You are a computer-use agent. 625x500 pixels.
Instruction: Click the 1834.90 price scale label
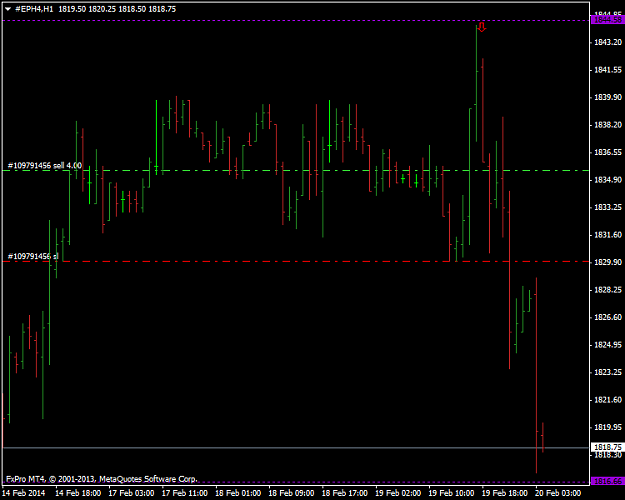[608, 180]
